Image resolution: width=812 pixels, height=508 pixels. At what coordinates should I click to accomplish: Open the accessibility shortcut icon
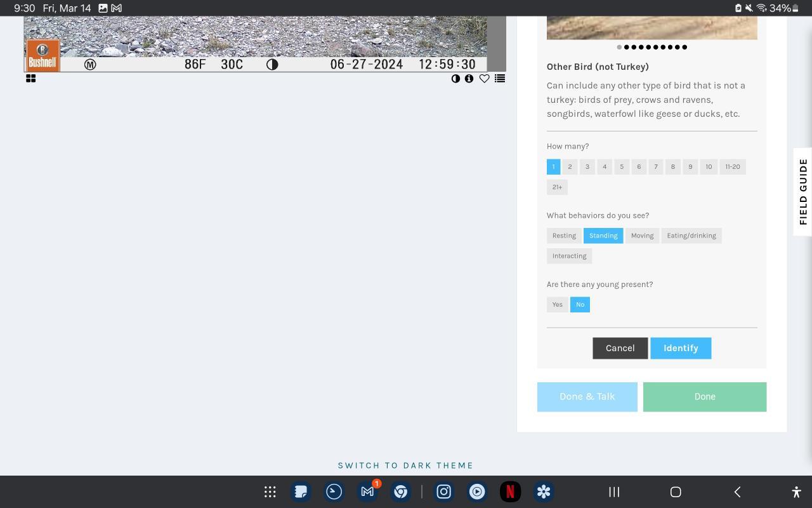point(796,492)
